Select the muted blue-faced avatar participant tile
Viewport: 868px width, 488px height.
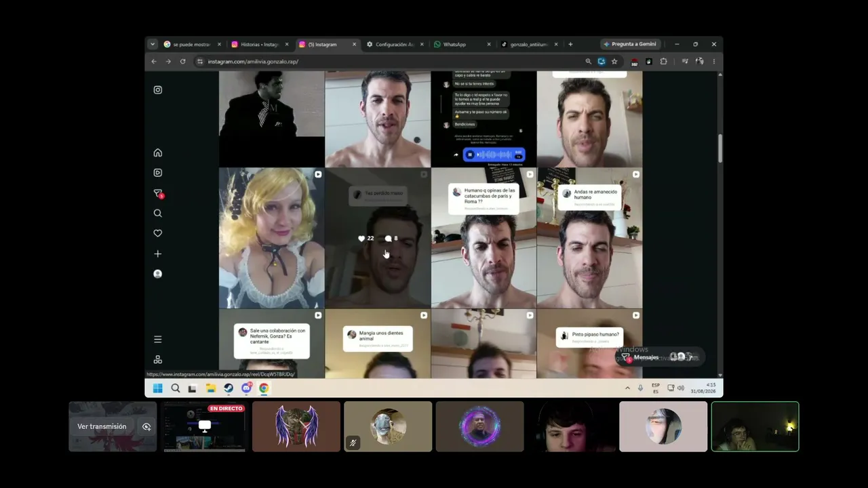point(388,426)
